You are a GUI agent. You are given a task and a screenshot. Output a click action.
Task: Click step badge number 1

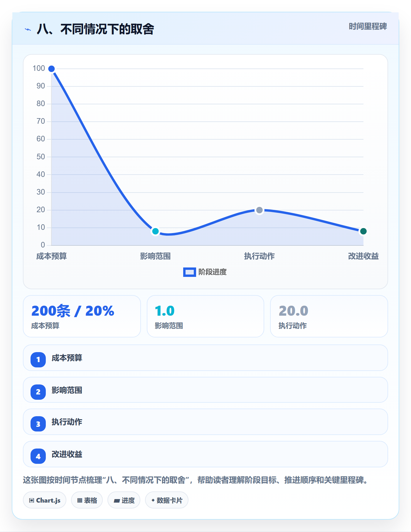[x=38, y=359]
